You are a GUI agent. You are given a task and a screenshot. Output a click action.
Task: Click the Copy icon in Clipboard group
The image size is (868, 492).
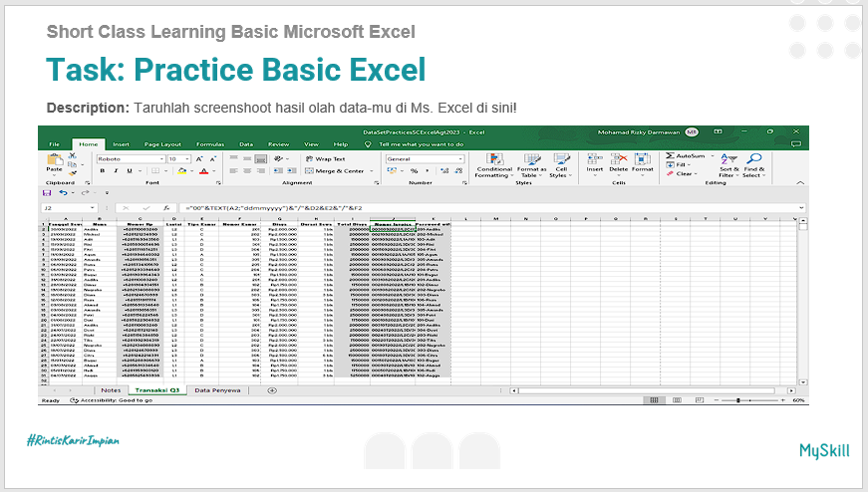coord(72,164)
